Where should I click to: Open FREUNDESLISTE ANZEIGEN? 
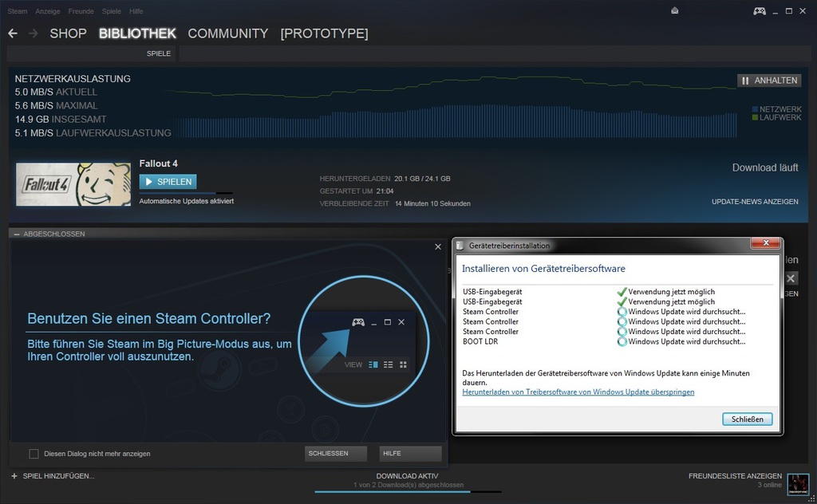(735, 476)
